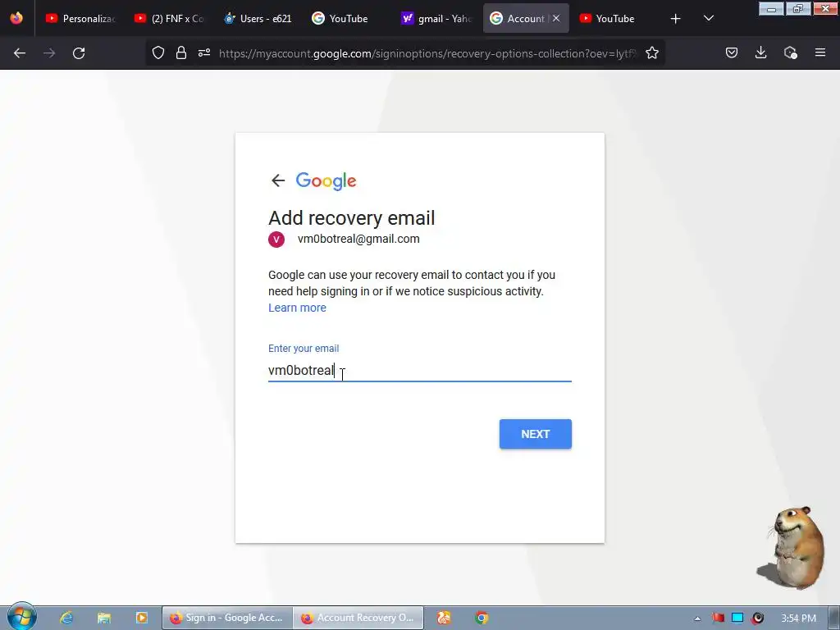The height and width of the screenshot is (630, 840).
Task: Open site permissions icon in address bar
Action: pyautogui.click(x=204, y=53)
